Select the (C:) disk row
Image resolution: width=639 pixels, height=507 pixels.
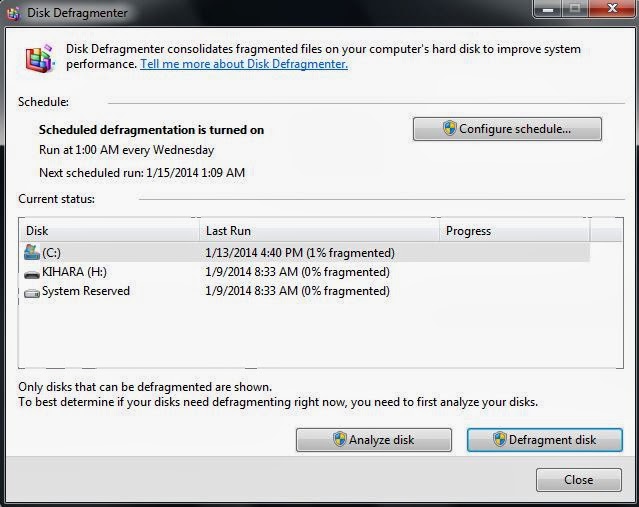304,253
